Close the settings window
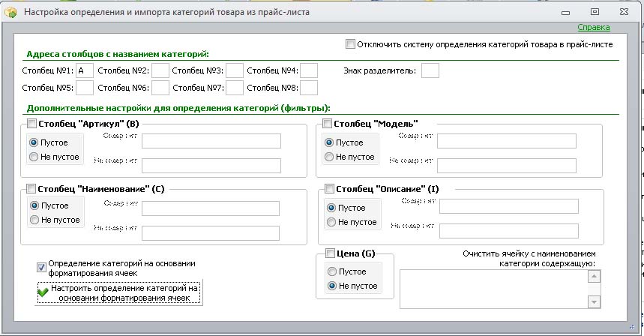This screenshot has height=336, width=644. (x=624, y=12)
